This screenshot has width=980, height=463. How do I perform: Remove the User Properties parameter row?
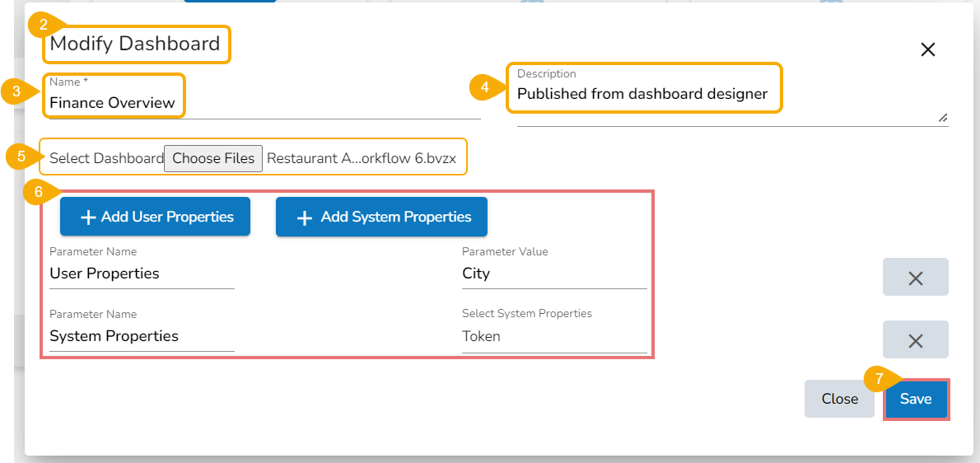915,278
